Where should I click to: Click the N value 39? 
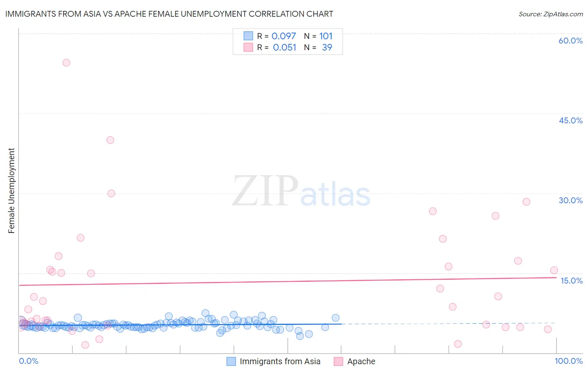(327, 47)
